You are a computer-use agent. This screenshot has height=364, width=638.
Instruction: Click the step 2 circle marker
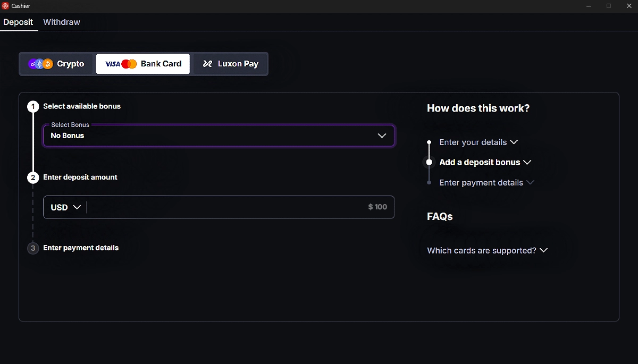[x=33, y=177]
